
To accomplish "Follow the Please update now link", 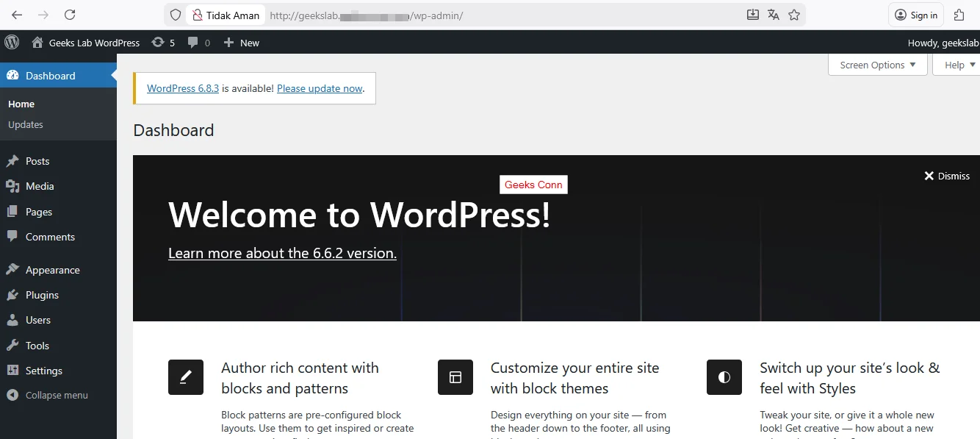I will (320, 88).
